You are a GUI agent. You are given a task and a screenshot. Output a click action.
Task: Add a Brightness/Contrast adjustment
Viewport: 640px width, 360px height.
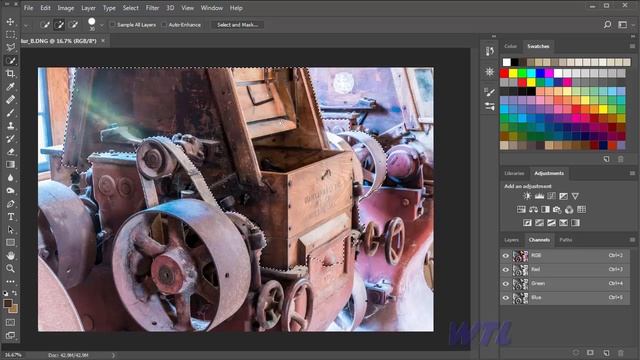527,196
